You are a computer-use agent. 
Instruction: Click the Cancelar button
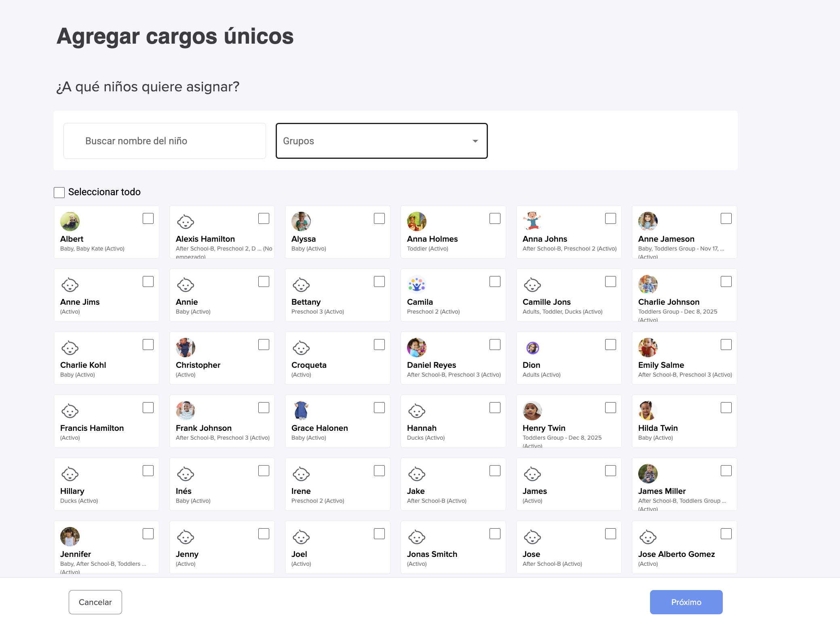tap(95, 602)
